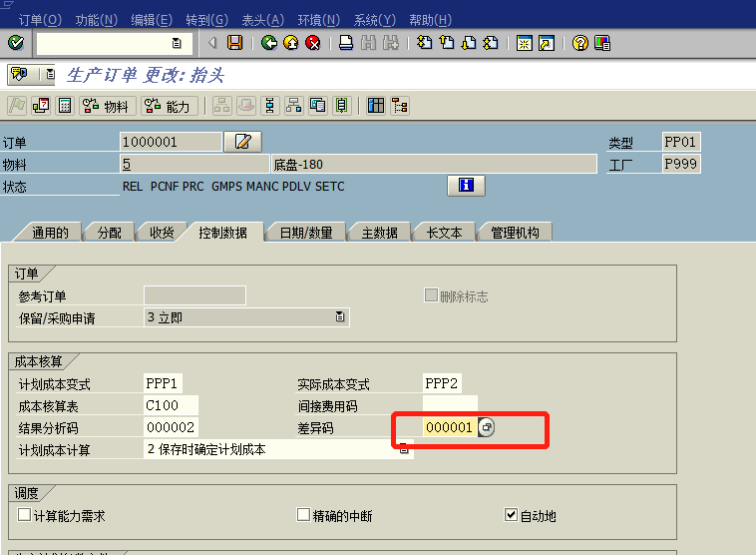Switch to the 管理机构 tab

515,233
